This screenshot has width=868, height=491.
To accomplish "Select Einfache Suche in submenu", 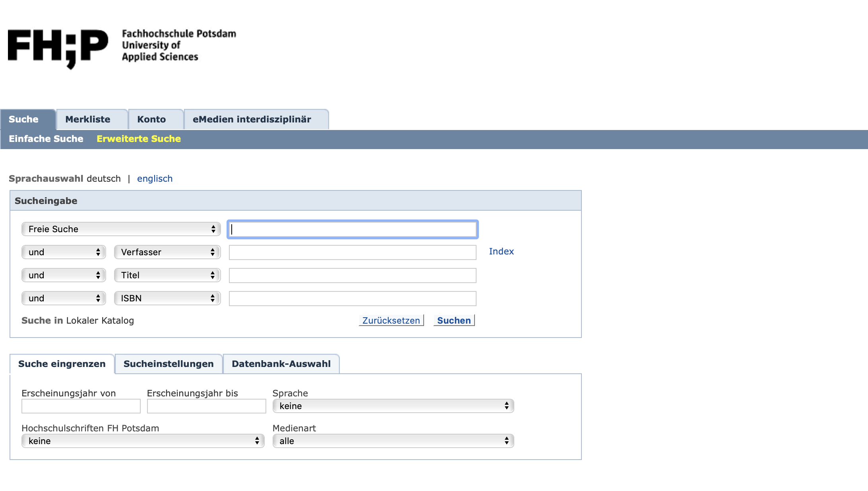I will 46,139.
